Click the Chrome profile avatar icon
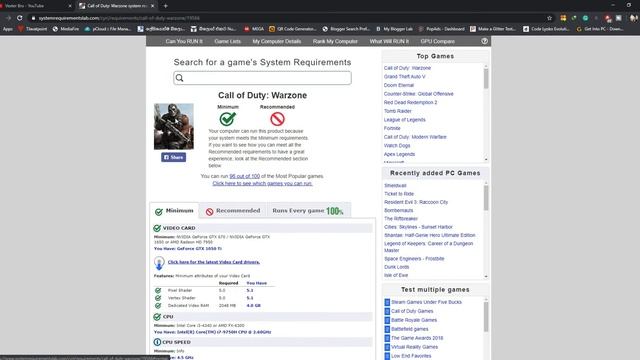640x360 pixels. [633, 18]
